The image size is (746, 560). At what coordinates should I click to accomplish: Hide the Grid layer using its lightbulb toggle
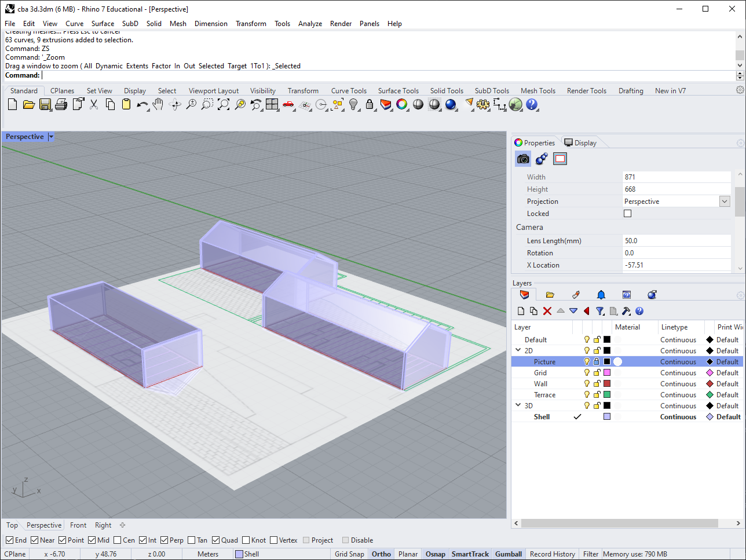pyautogui.click(x=586, y=372)
